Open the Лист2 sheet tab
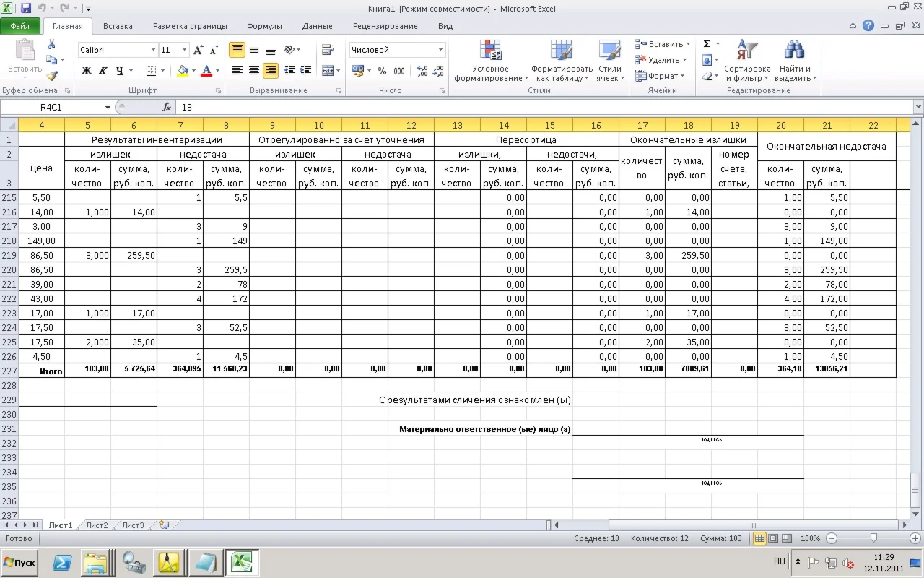 click(97, 525)
